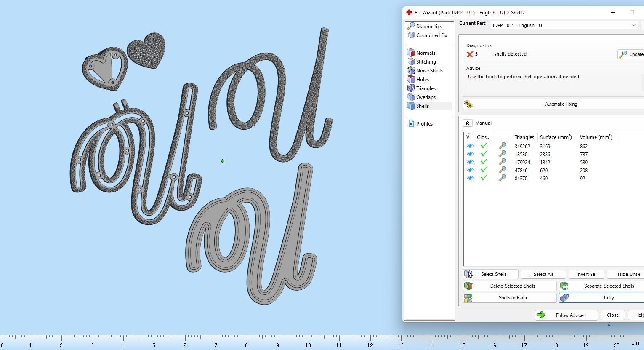Click the Profiles document icon
The height and width of the screenshot is (350, 644).
(411, 124)
